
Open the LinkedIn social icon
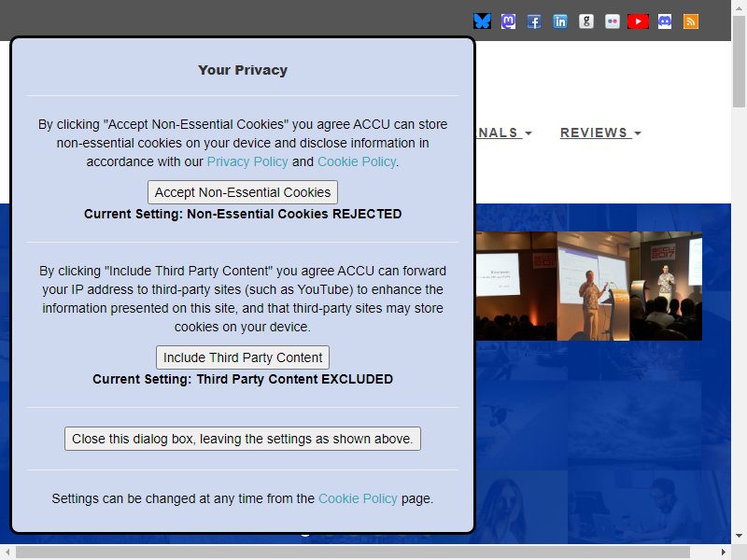pos(560,21)
